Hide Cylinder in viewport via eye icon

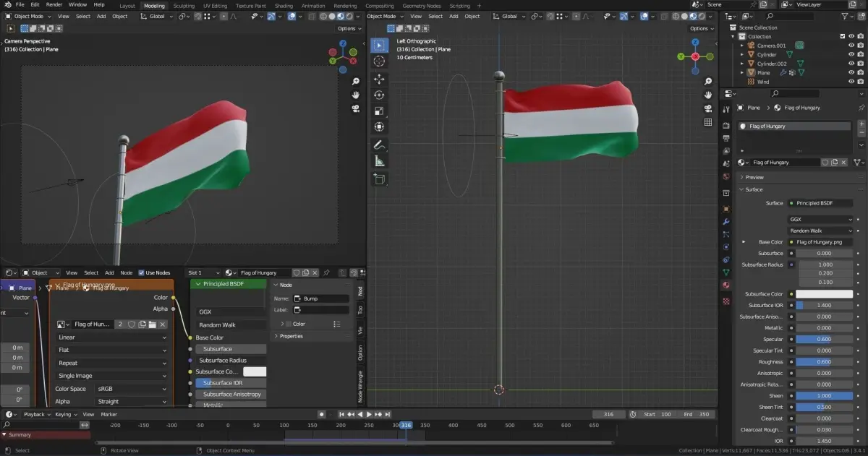[x=851, y=54]
